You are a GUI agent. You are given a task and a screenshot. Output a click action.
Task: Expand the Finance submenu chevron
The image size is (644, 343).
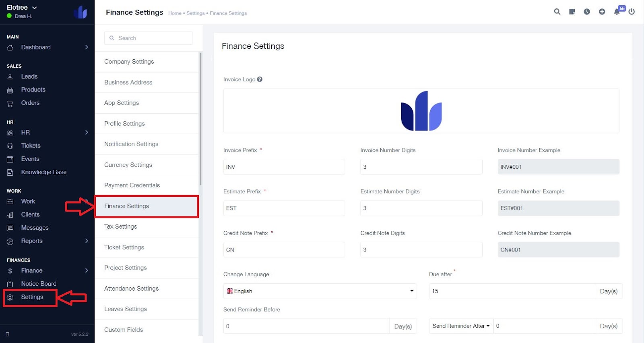click(x=87, y=270)
